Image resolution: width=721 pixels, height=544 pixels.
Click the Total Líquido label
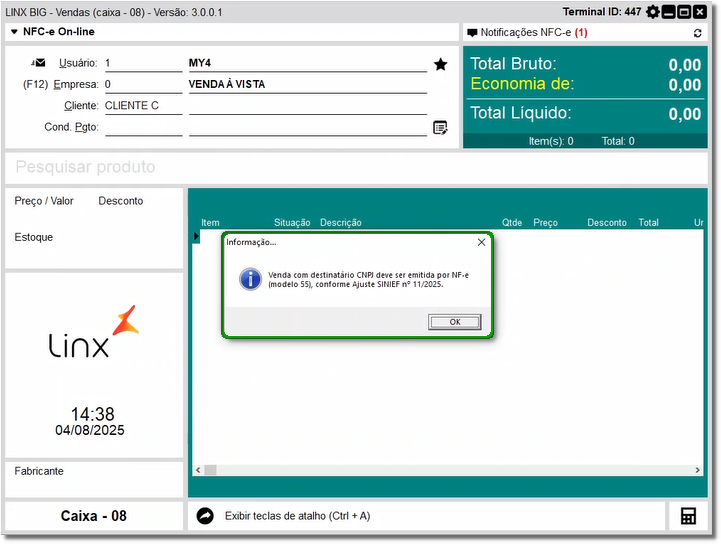point(521,113)
